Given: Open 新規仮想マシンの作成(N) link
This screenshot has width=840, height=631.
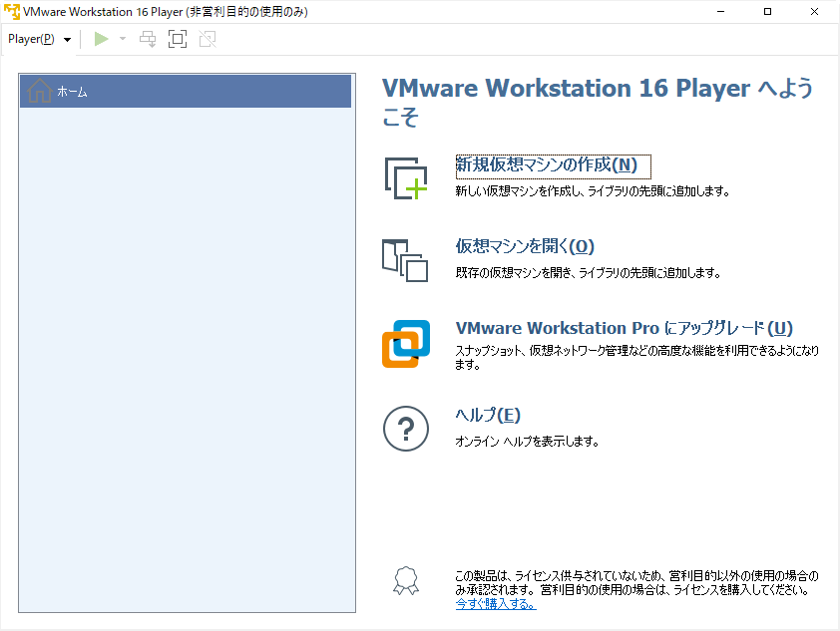Looking at the screenshot, I should click(549, 166).
